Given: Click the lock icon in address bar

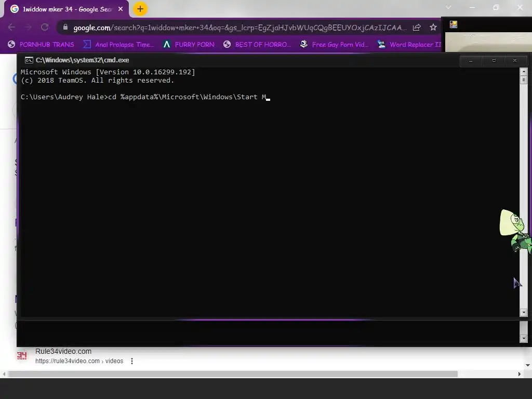Looking at the screenshot, I should coord(65,27).
